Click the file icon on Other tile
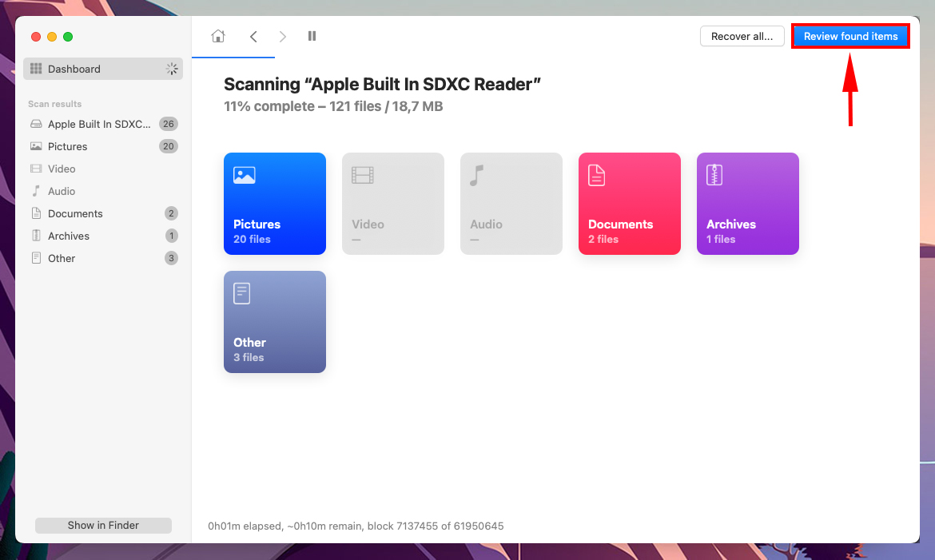Viewport: 935px width, 560px height. pyautogui.click(x=241, y=293)
